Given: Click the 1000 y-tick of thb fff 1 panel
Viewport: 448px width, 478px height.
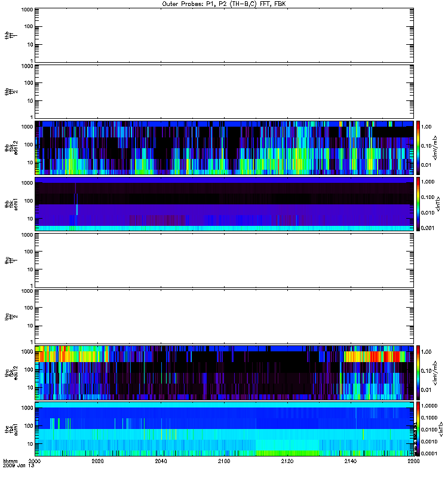Looking at the screenshot, I should point(27,10).
